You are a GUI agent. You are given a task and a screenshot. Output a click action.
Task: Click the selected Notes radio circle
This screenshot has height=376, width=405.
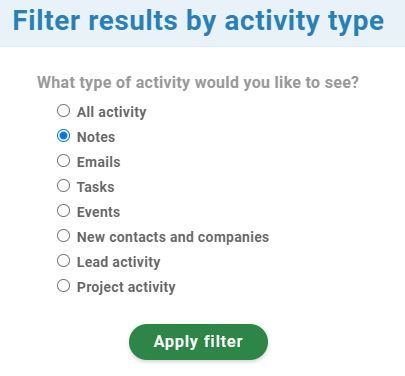(x=63, y=136)
